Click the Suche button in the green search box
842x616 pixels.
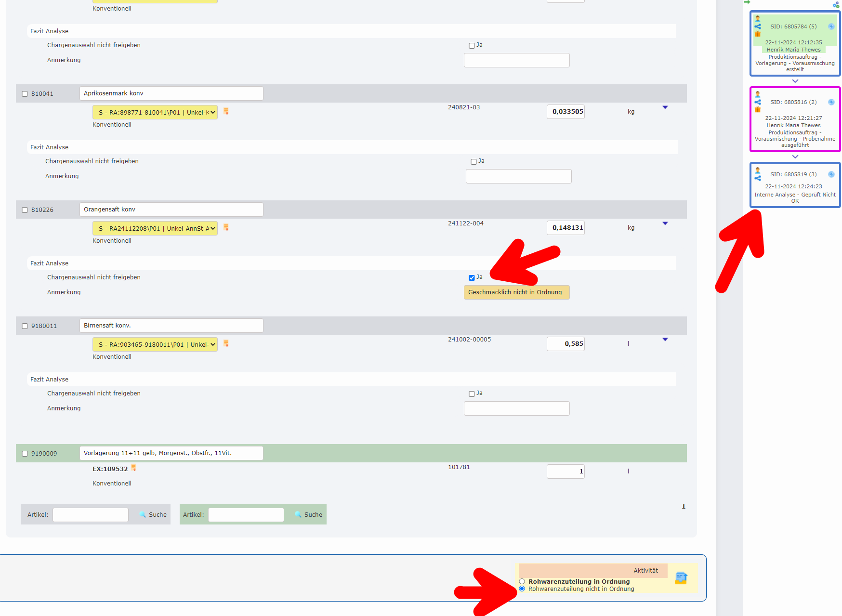tap(309, 514)
